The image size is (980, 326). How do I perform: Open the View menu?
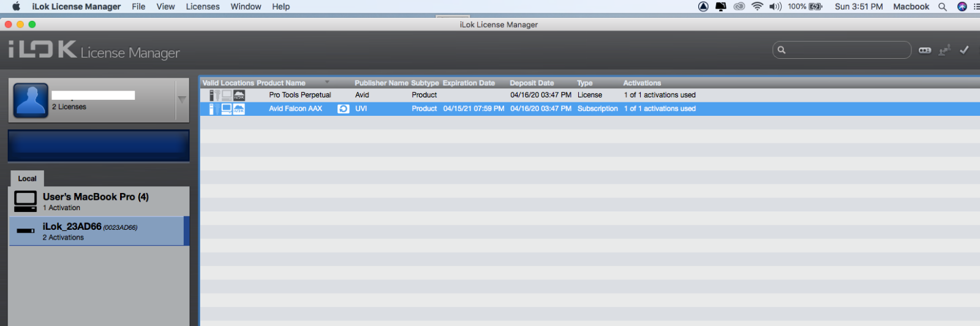pyautogui.click(x=165, y=7)
